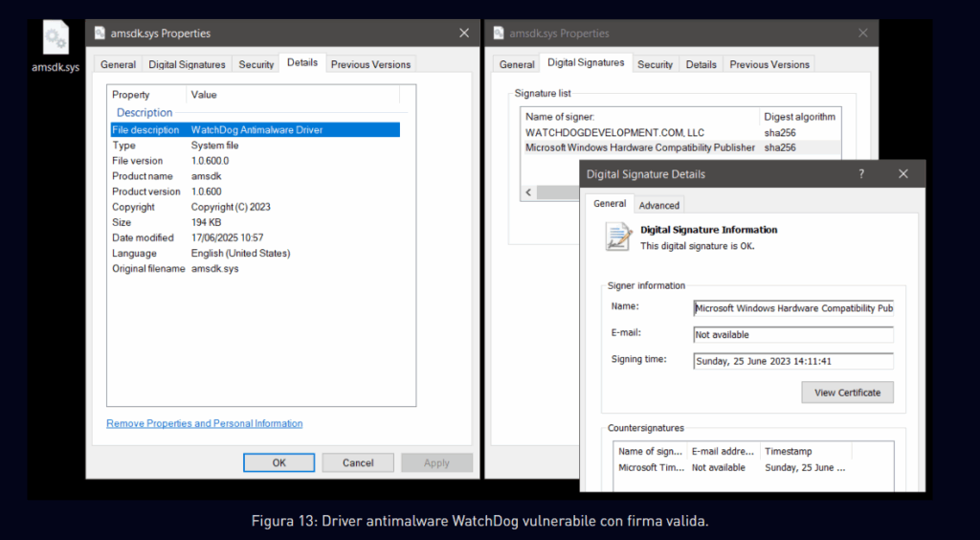Switch to Advanced tab in Digital Signature Details
The width and height of the screenshot is (980, 540).
[x=658, y=205]
